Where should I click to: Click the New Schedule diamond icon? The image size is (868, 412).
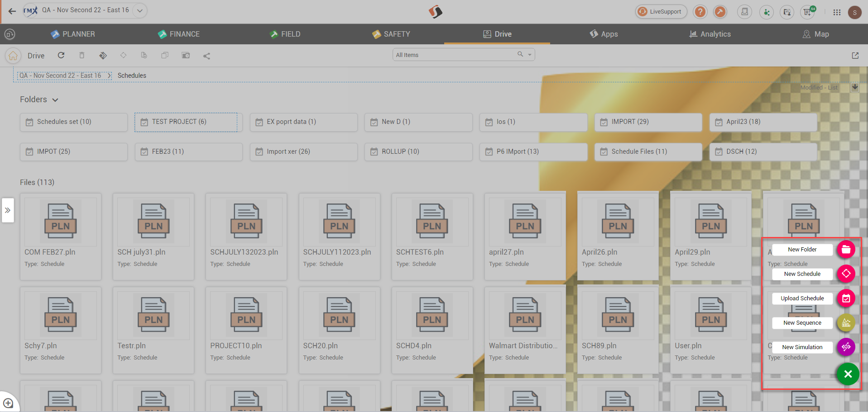(x=846, y=274)
